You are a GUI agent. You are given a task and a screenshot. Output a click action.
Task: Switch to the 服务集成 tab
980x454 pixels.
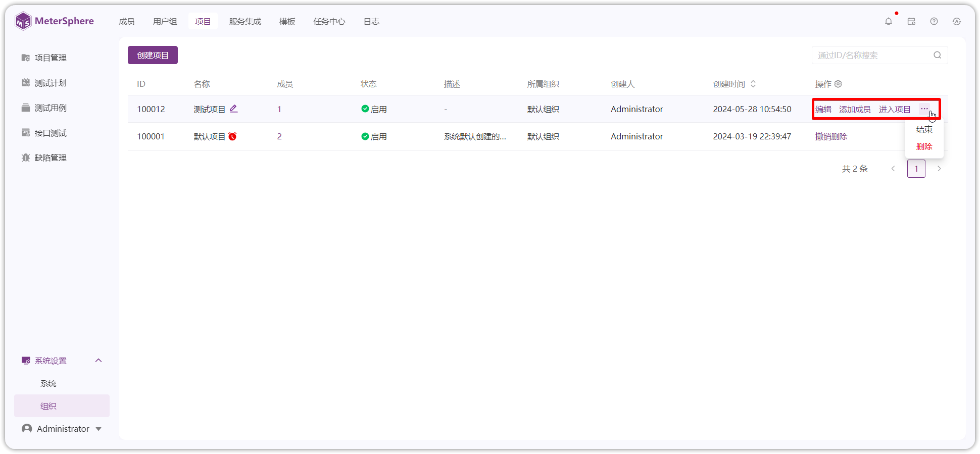pyautogui.click(x=245, y=21)
